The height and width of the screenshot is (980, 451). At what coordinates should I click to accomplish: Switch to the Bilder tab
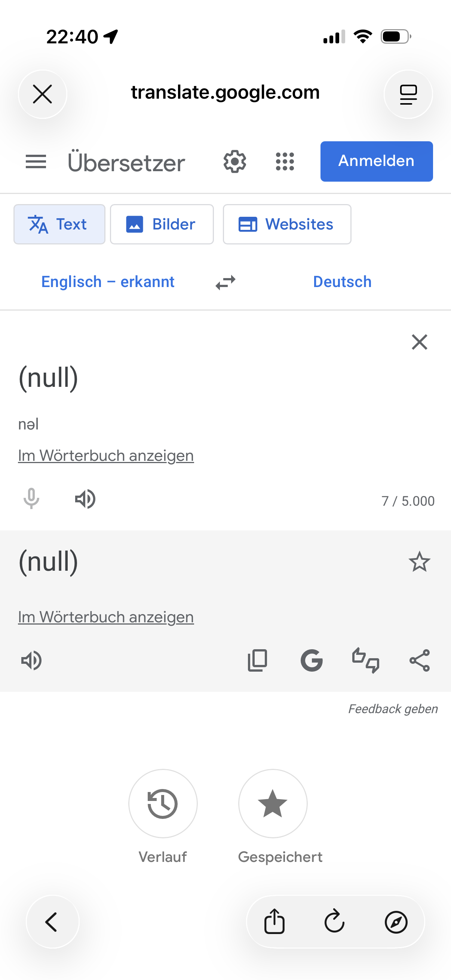(162, 224)
